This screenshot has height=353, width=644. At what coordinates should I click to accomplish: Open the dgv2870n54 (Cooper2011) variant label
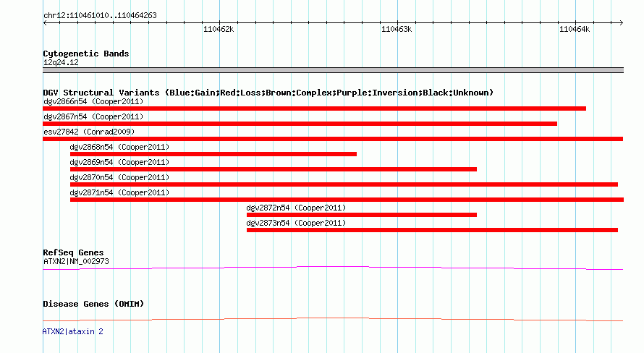click(x=119, y=177)
